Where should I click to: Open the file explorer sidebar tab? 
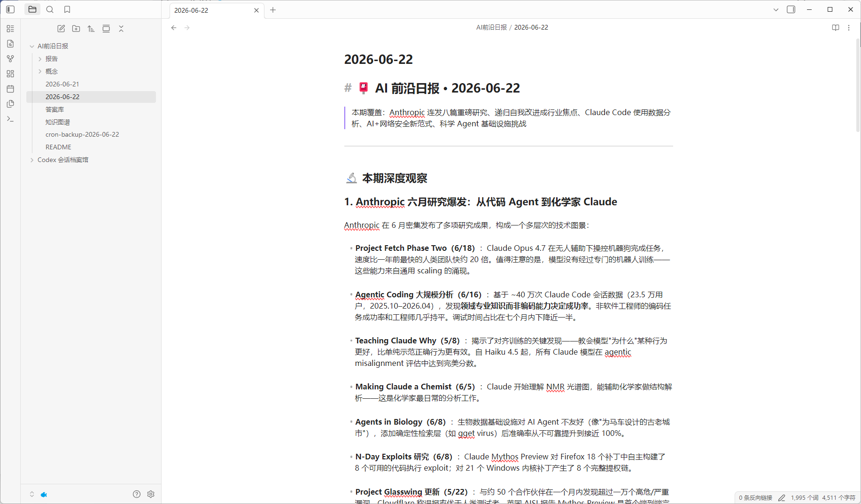32,9
